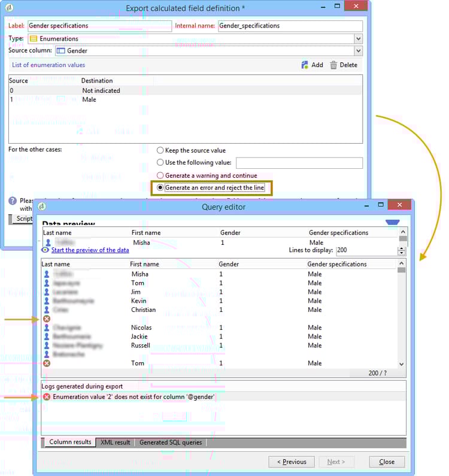Select Generate an error and reject the line
The image size is (449, 476).
160,187
